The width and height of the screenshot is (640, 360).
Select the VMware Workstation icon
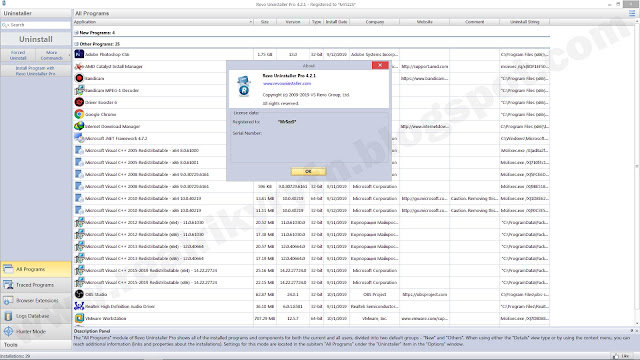click(79, 318)
